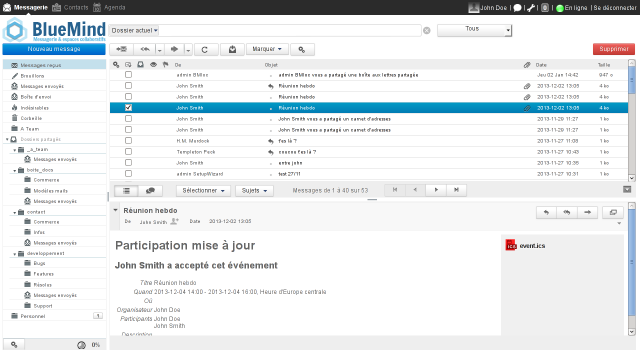Go to first page of messages
This screenshot has width=640, height=360.
click(395, 190)
